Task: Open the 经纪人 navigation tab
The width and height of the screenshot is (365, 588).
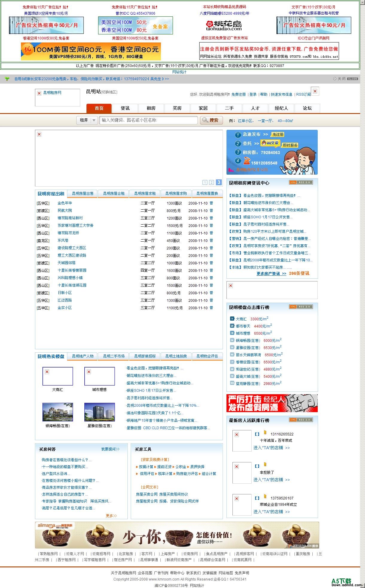Action: (281, 108)
